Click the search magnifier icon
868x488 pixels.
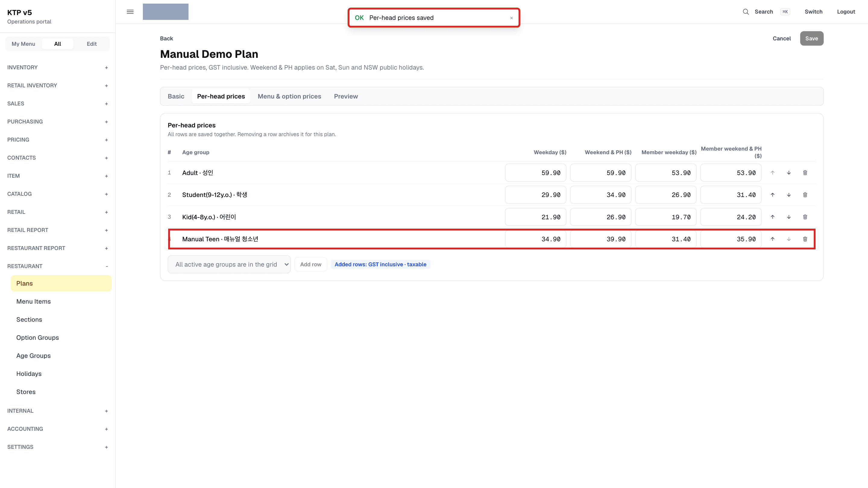click(746, 12)
